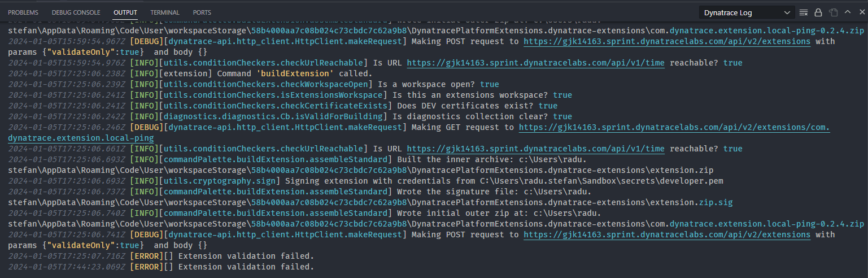
Task: Click the [diagnostics.diagnostics.Cb.isValidForBuilding] log source
Action: coord(273,116)
